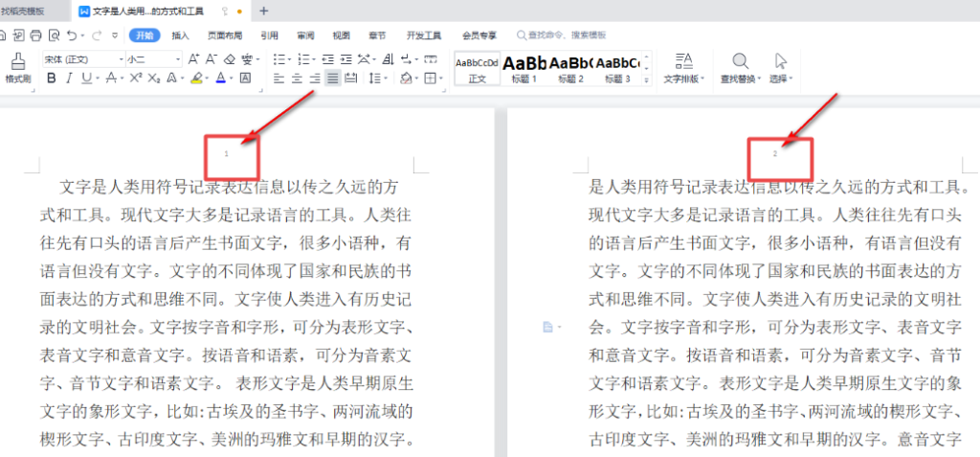Click the Redo arrow icon
This screenshot has height=457, width=980.
point(97,35)
